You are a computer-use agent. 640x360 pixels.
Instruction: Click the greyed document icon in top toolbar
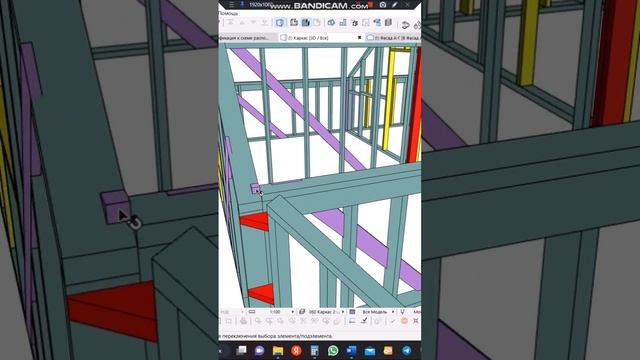(317, 22)
